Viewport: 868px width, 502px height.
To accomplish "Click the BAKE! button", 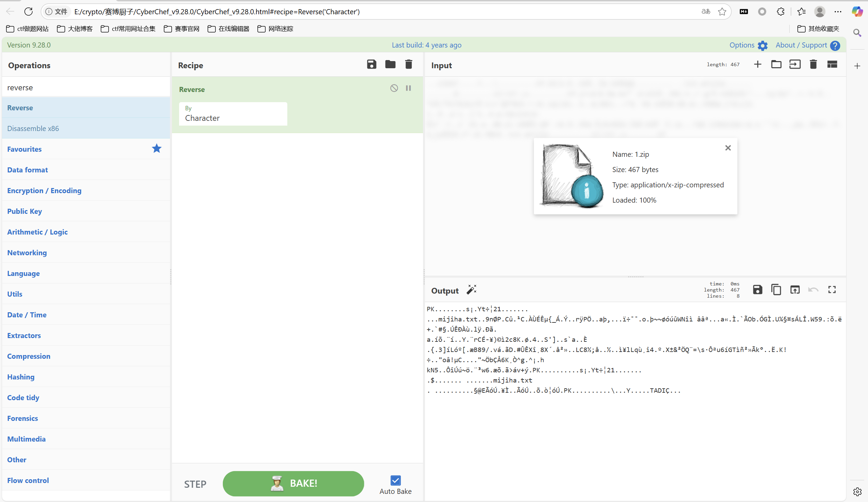I will point(293,483).
